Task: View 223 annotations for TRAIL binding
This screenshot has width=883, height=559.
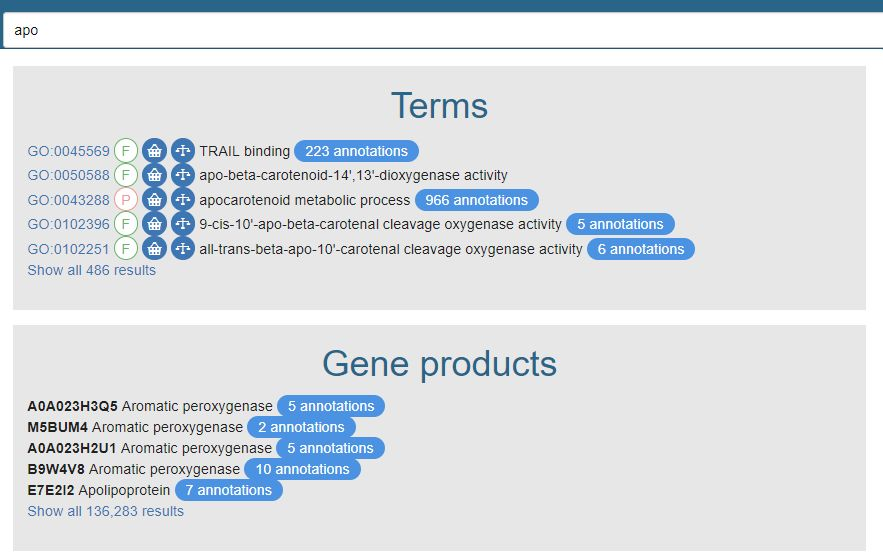Action: coord(356,151)
